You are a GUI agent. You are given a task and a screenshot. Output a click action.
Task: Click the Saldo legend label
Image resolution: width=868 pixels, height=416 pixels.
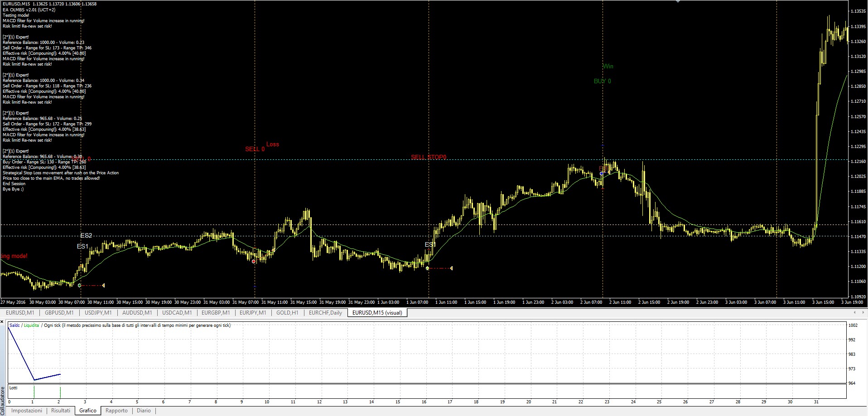(x=14, y=325)
